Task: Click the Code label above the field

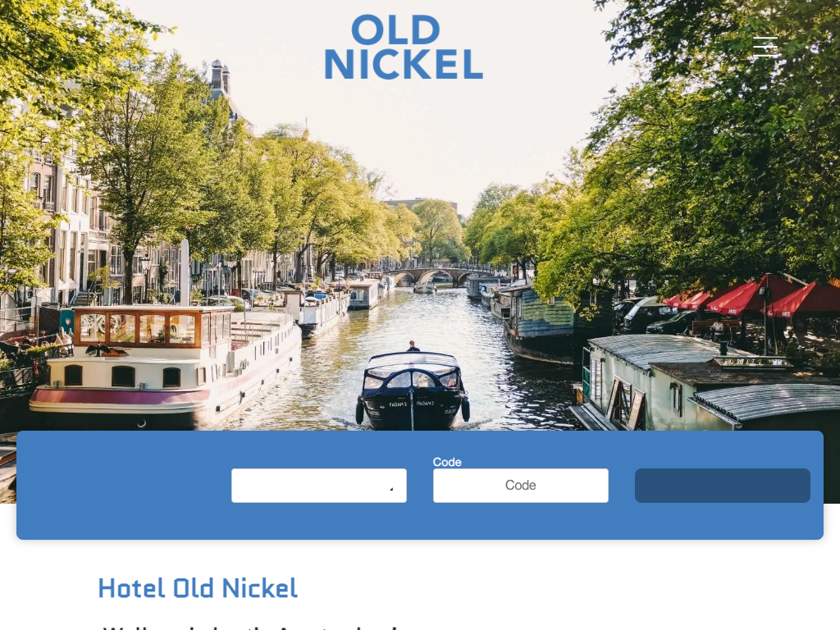Action: coord(447,462)
